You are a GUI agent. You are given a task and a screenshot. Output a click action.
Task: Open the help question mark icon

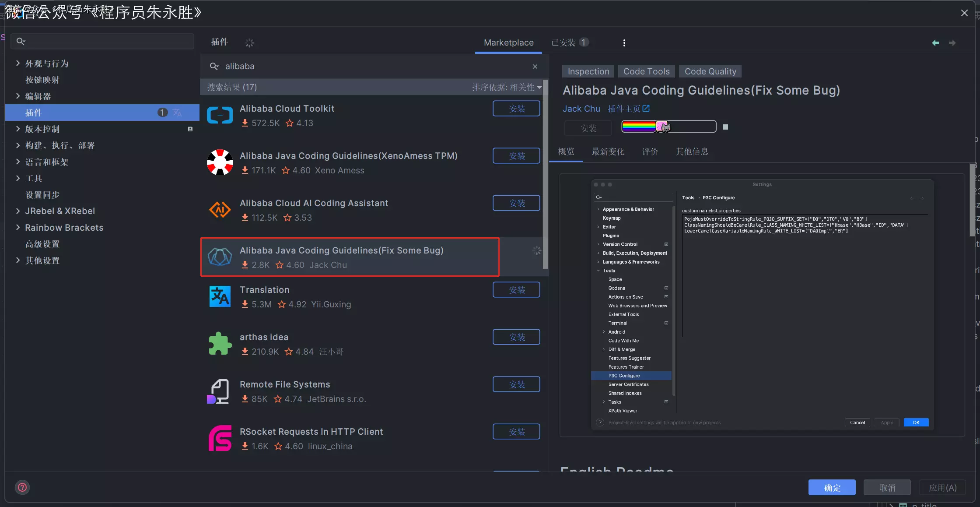22,487
